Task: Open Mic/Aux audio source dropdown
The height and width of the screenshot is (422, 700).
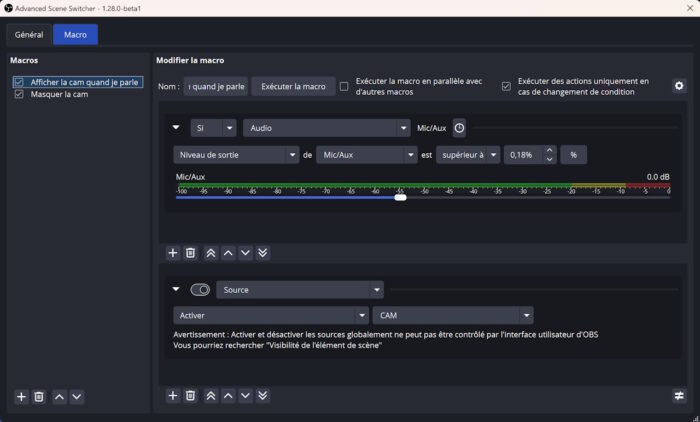Action: click(x=367, y=155)
